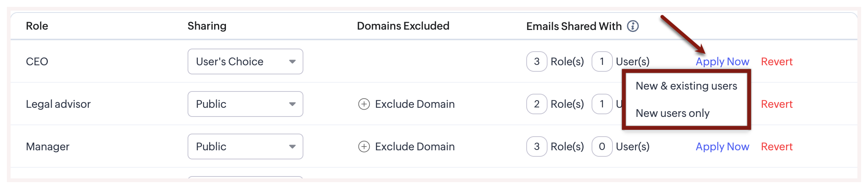Click Exclude Domain text for Legal advisor

point(415,104)
